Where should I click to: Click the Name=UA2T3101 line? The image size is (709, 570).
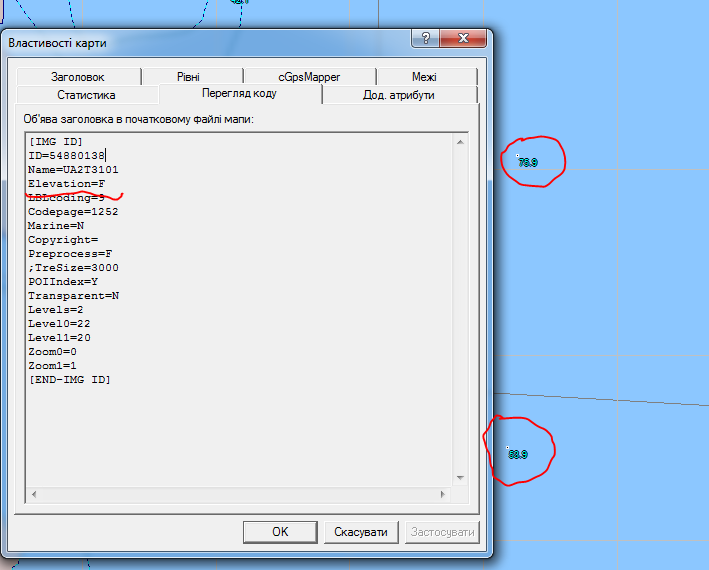[73, 170]
